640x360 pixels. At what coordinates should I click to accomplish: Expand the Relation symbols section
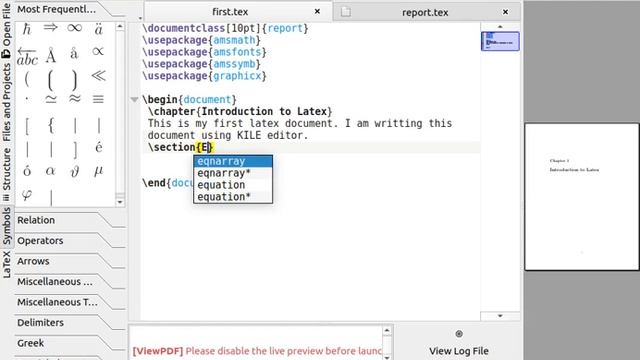coord(69,220)
